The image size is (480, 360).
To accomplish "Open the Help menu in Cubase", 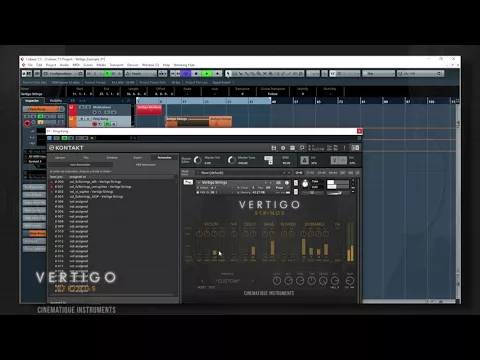I will pyautogui.click(x=166, y=65).
